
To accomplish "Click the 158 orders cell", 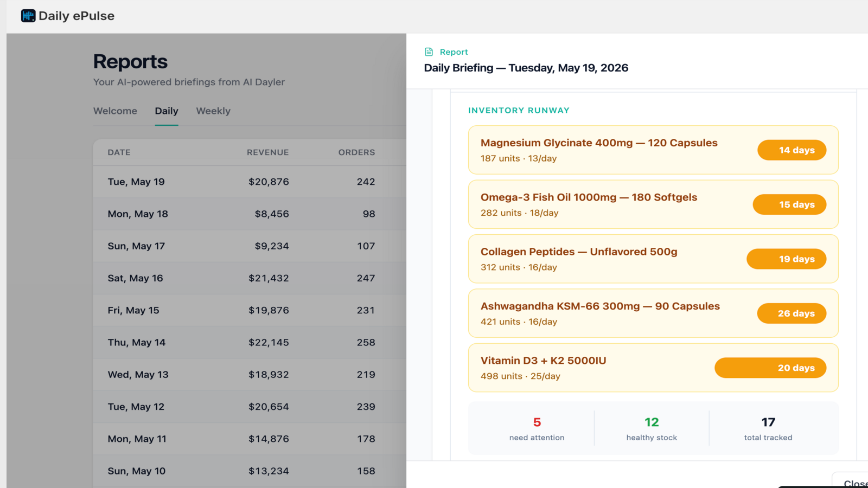I will pyautogui.click(x=366, y=471).
